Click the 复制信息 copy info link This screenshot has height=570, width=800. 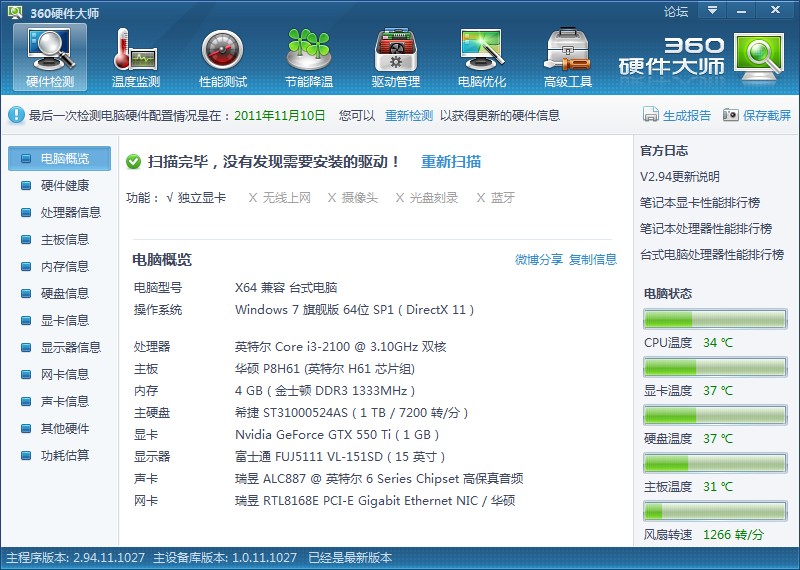[x=593, y=259]
